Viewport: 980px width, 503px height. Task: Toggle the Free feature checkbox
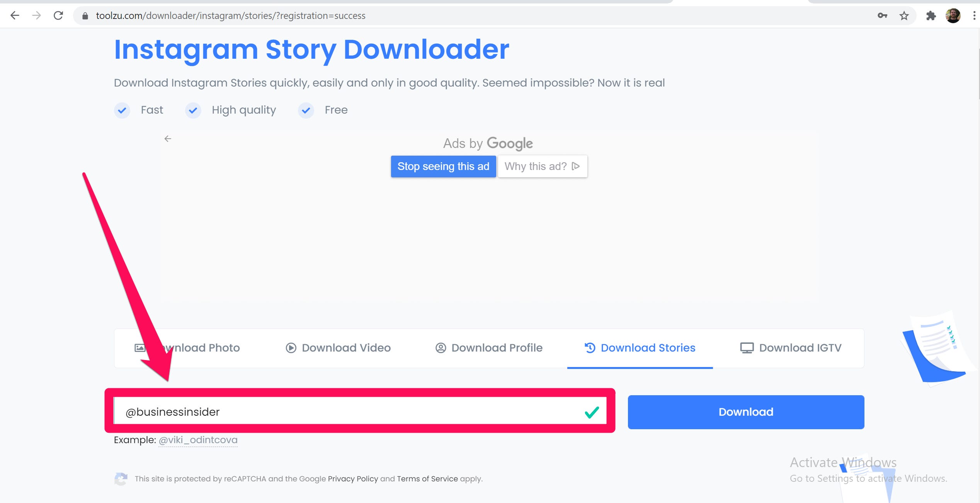pyautogui.click(x=306, y=110)
